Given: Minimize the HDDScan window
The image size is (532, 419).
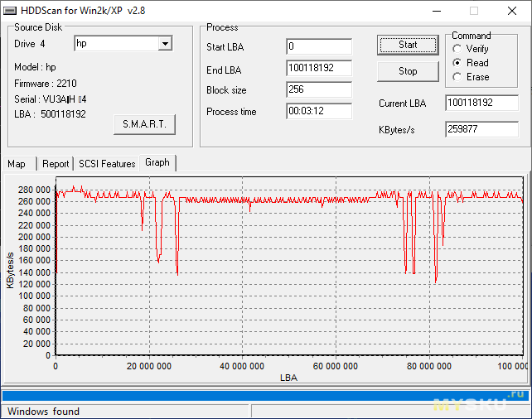Looking at the screenshot, I should 435,11.
